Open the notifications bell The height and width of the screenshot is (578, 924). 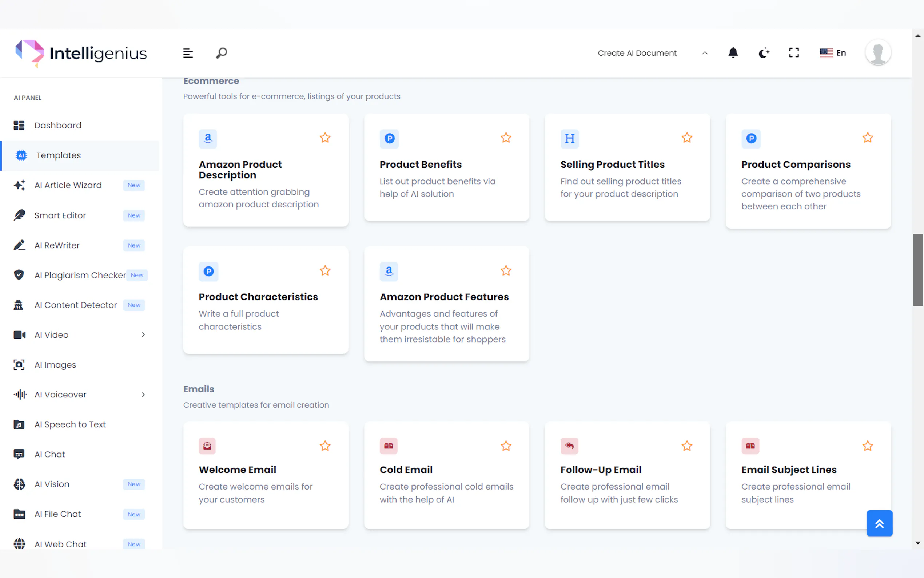click(x=733, y=53)
